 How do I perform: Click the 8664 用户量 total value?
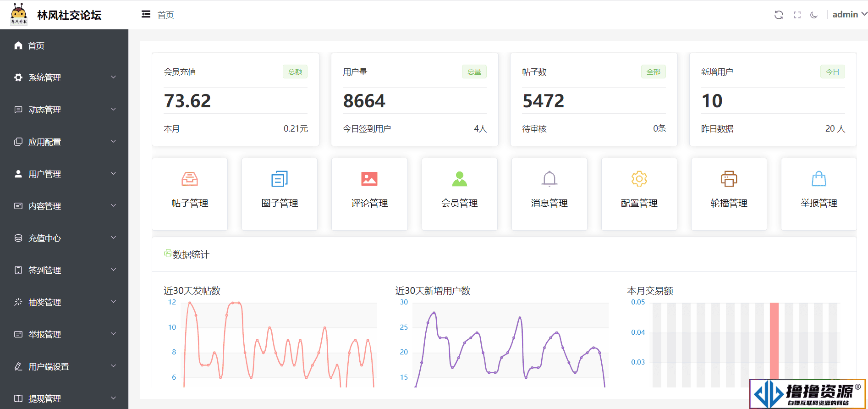click(x=364, y=101)
